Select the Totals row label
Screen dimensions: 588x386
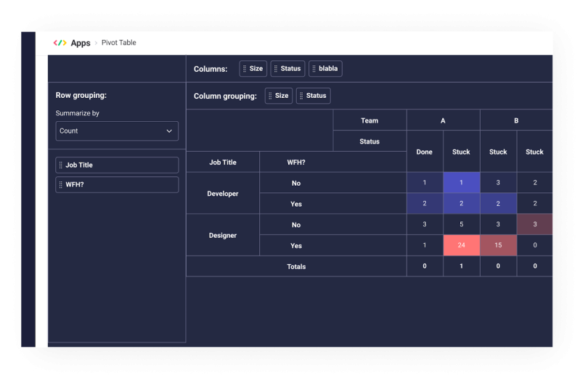[296, 266]
